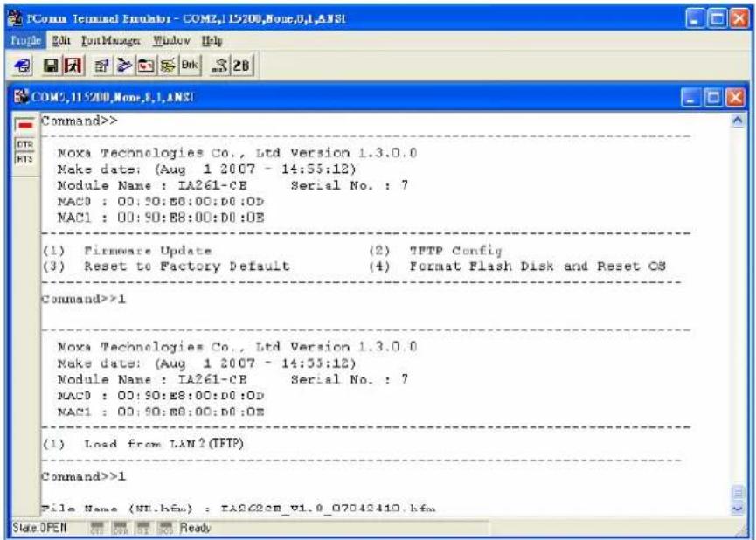The image size is (756, 540).
Task: Click '(4) Format Flash Disk and Reset OS'
Action: click(x=517, y=267)
